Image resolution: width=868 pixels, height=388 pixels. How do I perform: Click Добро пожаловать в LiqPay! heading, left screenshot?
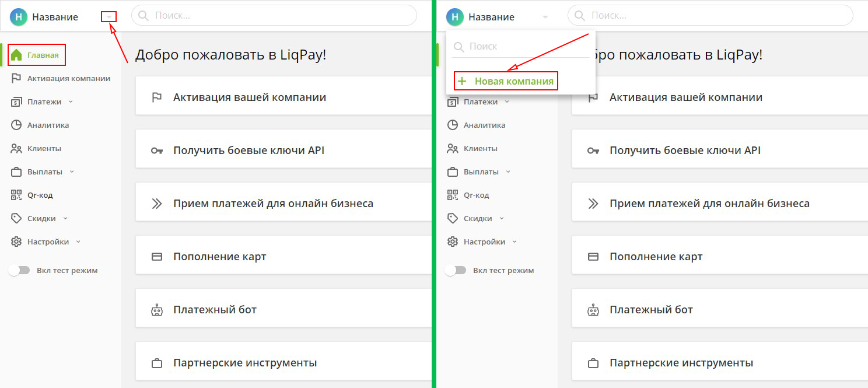click(x=230, y=55)
